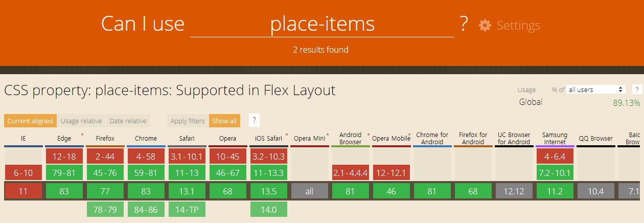This screenshot has height=223, width=644.
Task: Select Edge 12-18 cell
Action: [64, 156]
